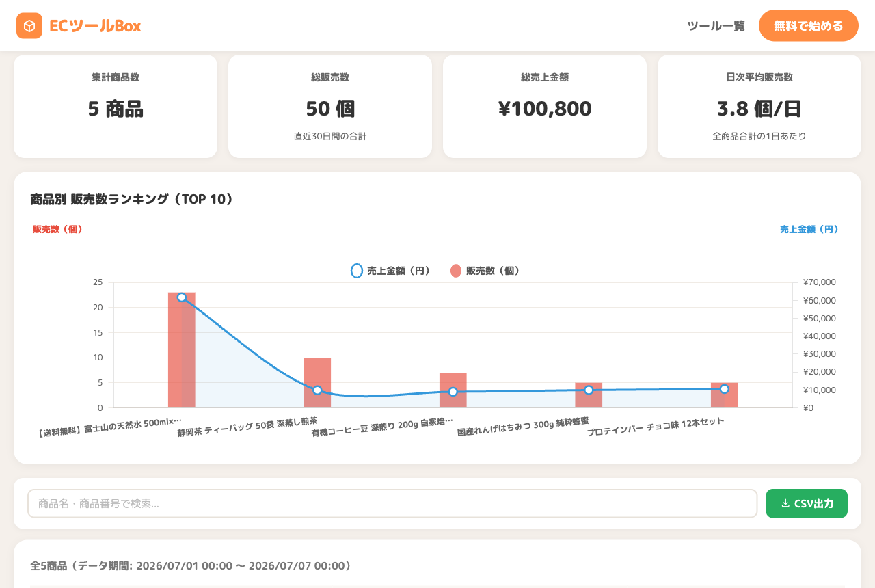Click the blue 売上金額（円） axis title
The height and width of the screenshot is (588, 875).
point(809,229)
